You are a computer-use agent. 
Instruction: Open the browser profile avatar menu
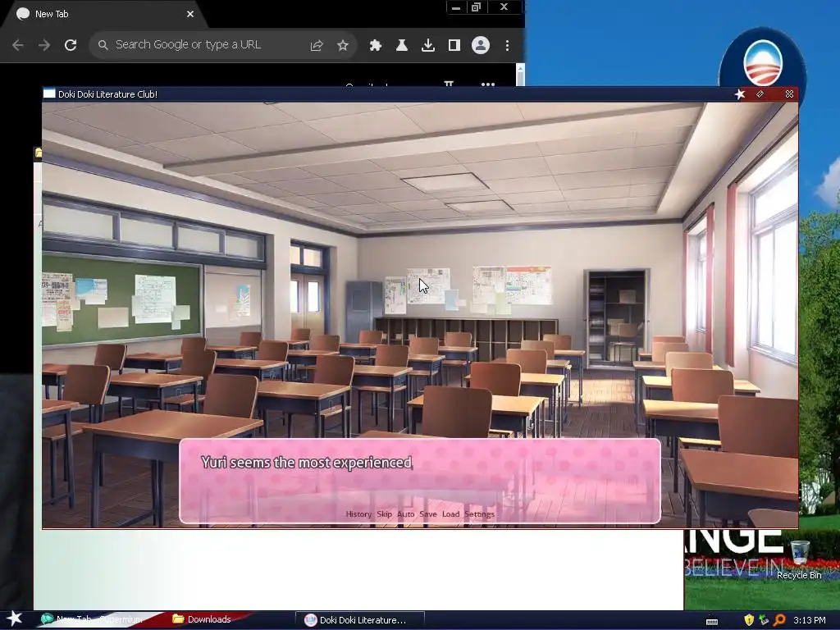click(x=481, y=45)
